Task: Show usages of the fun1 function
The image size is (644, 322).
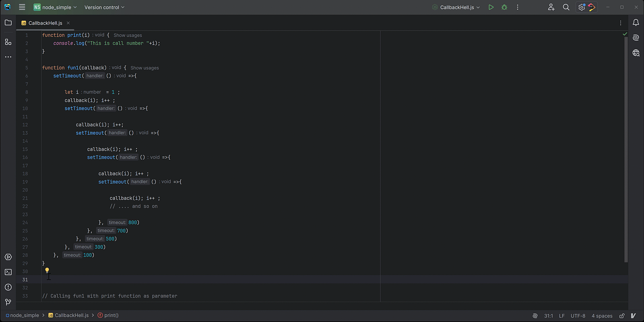Action: [x=144, y=68]
